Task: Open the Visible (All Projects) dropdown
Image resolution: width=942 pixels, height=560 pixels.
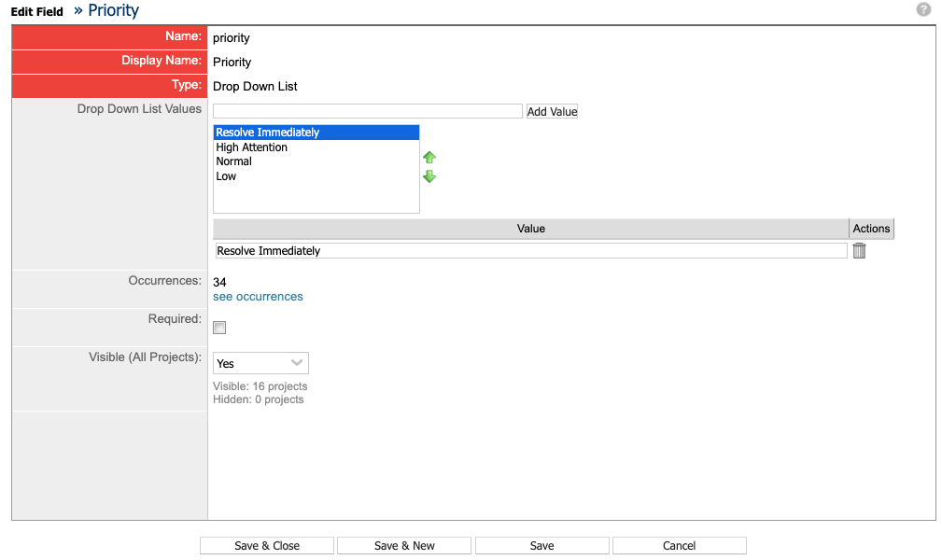Action: (x=260, y=363)
